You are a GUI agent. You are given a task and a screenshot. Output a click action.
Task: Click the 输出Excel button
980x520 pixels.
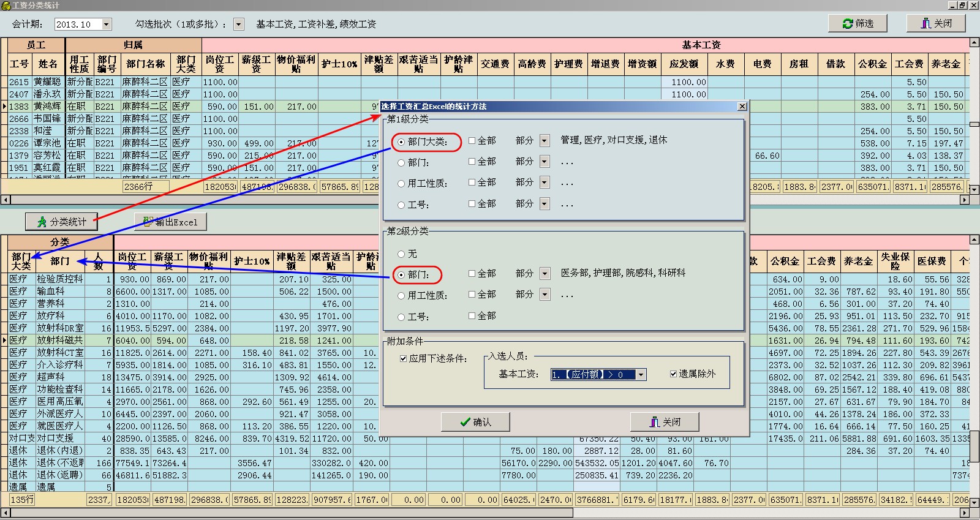click(x=170, y=222)
